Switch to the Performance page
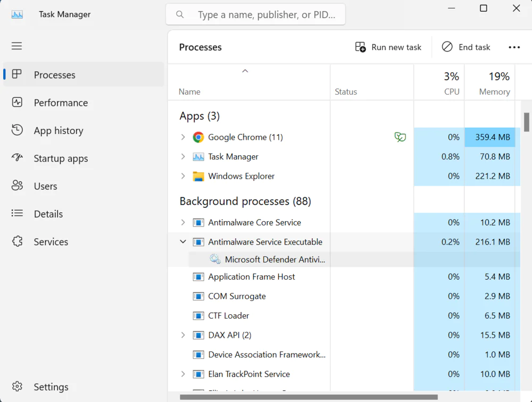 [x=84, y=103]
